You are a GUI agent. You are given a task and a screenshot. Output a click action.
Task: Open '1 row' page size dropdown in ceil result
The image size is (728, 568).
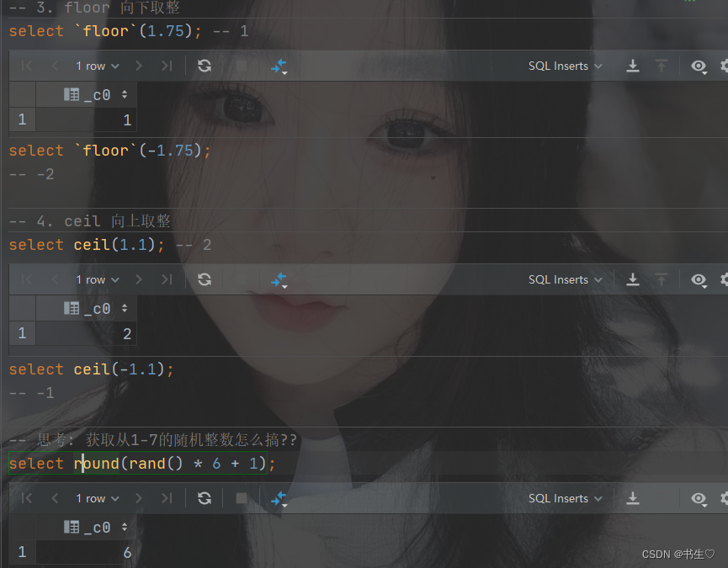98,279
